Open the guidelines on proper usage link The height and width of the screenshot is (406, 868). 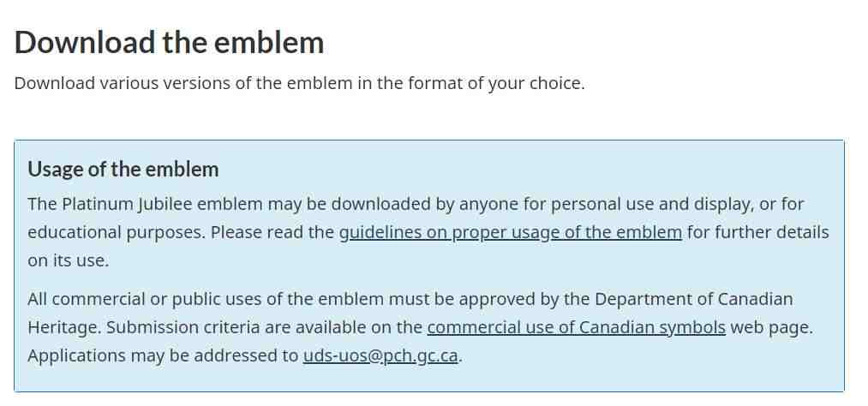[511, 232]
